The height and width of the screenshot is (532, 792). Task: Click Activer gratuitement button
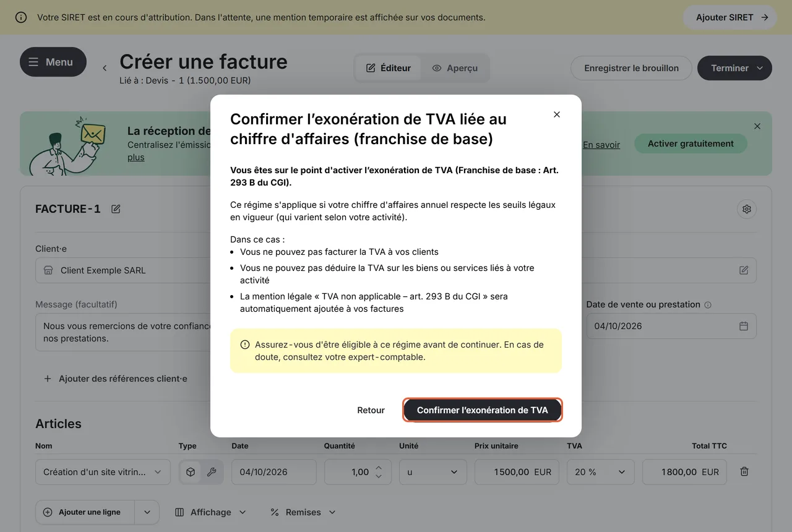pos(691,144)
